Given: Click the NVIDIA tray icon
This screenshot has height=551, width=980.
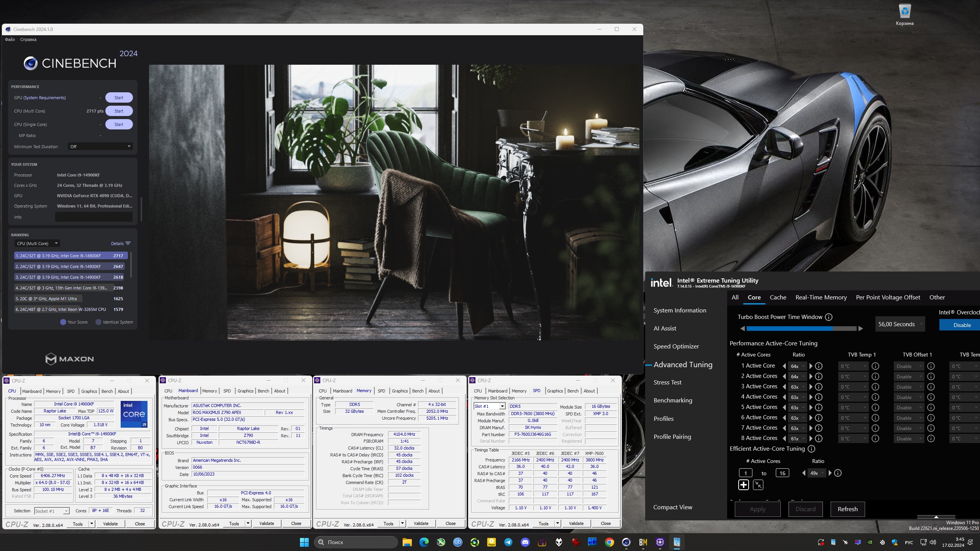Looking at the screenshot, I should [x=870, y=542].
